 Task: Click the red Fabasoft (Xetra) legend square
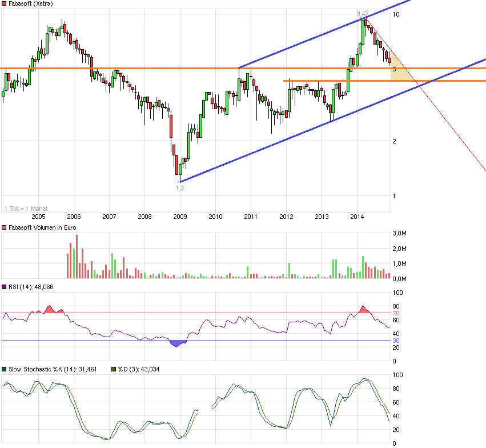click(3, 4)
